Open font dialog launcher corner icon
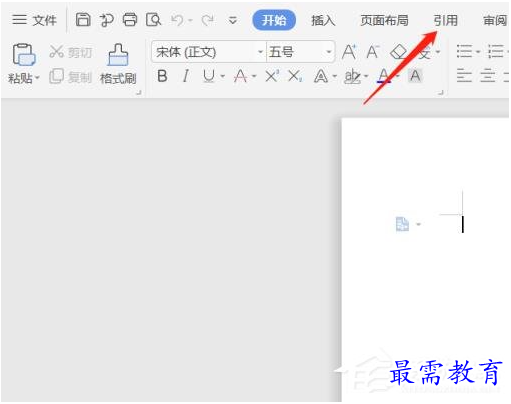511x404 pixels. click(x=441, y=93)
